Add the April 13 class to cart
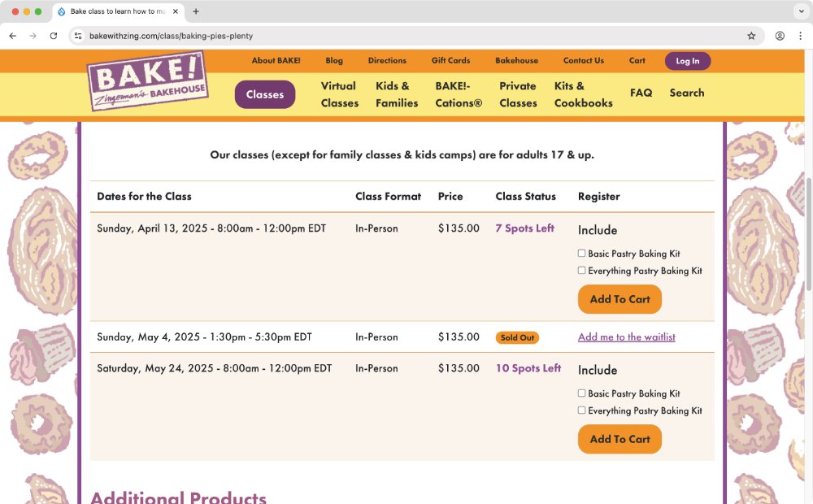 [620, 299]
